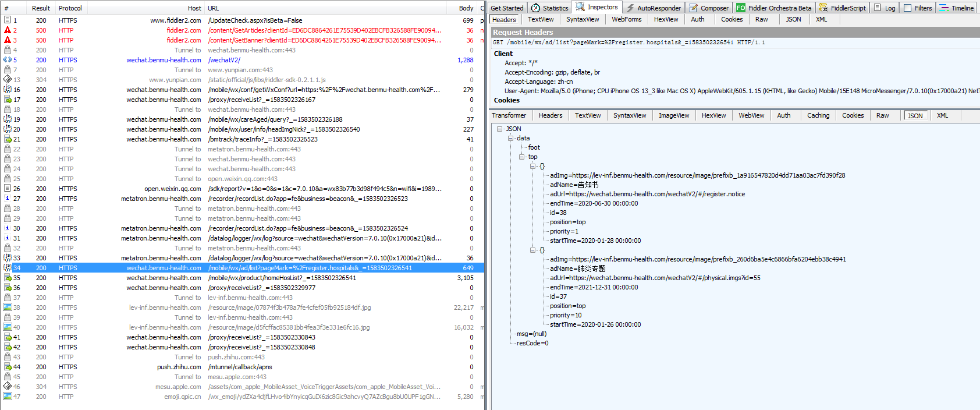Open the FiddlerScript tab
This screenshot has width=980, height=410.
coord(842,8)
